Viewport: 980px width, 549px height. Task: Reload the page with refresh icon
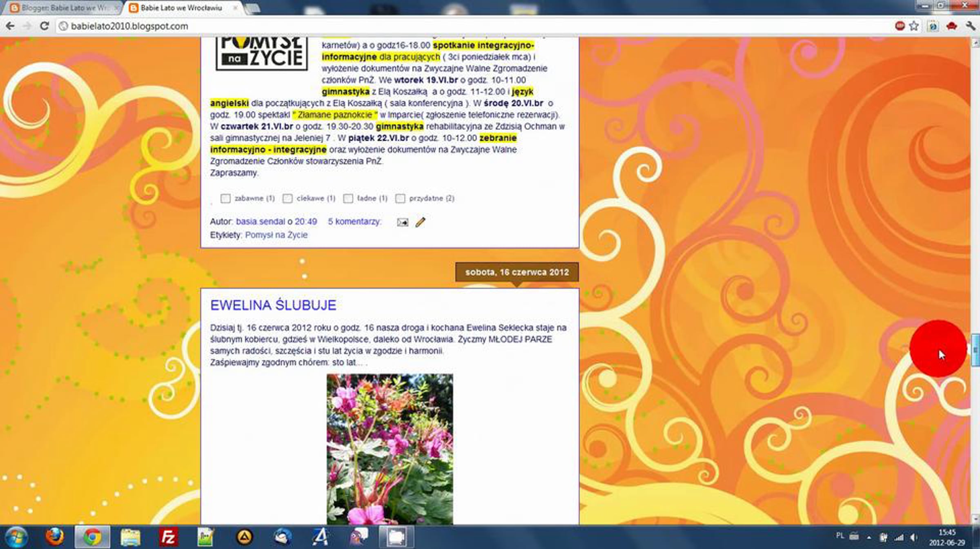44,26
